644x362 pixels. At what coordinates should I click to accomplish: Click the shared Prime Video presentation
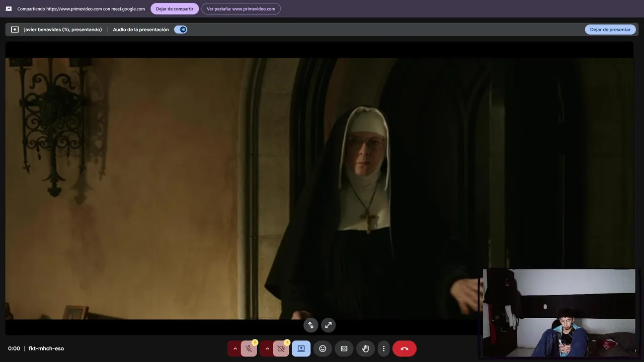319,188
